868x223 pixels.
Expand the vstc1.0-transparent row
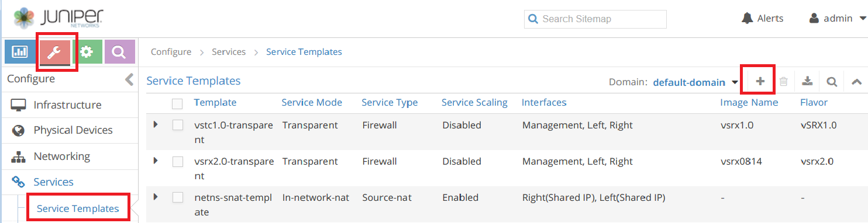coord(156,124)
